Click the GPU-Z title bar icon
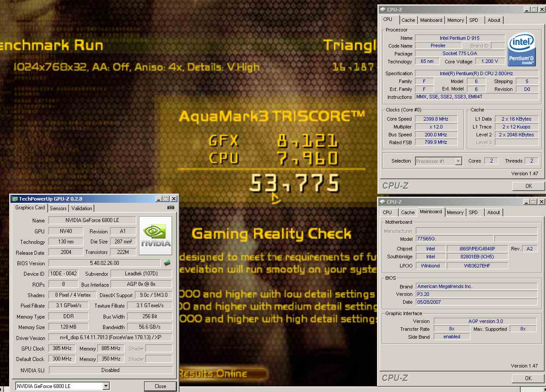 point(14,198)
